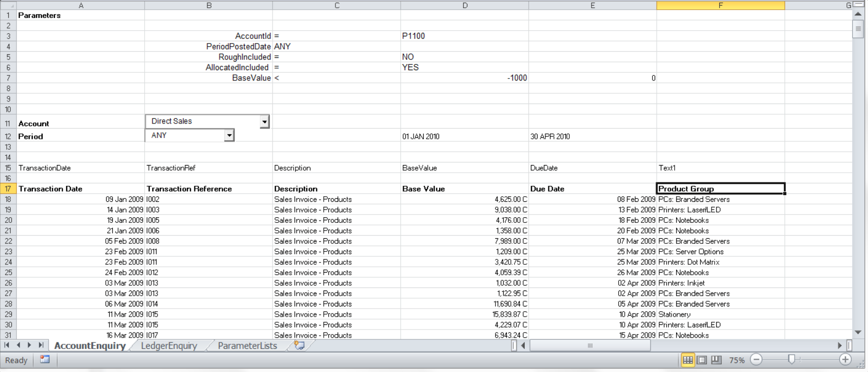
Task: Go to the first sheet with navigation arrow
Action: click(7, 345)
